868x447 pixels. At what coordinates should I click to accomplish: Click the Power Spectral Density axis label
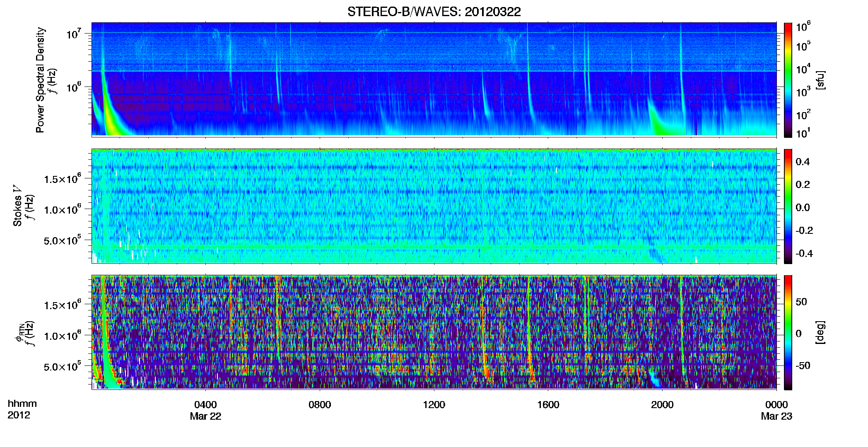coord(40,80)
